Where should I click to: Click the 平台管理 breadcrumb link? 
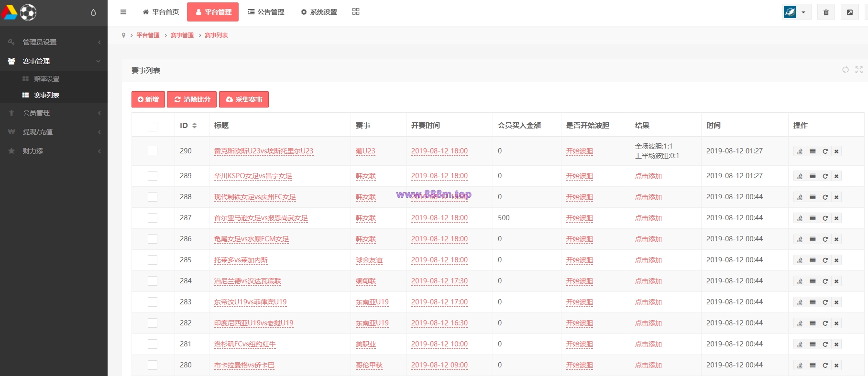(x=148, y=35)
